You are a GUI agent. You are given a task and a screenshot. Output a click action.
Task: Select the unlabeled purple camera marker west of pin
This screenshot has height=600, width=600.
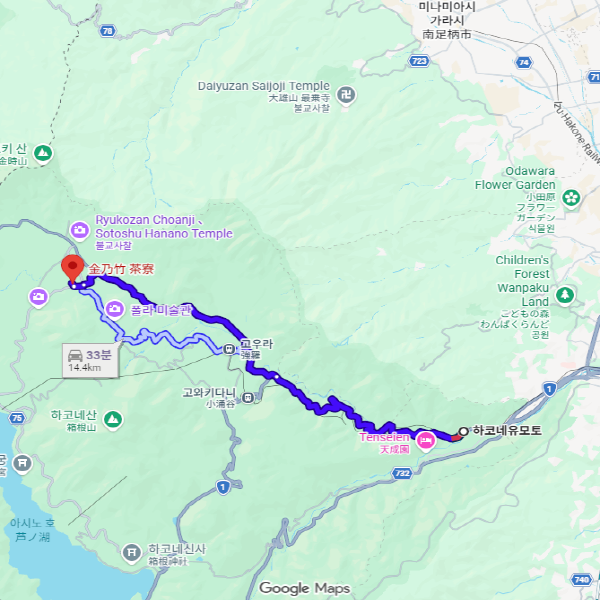[38, 297]
